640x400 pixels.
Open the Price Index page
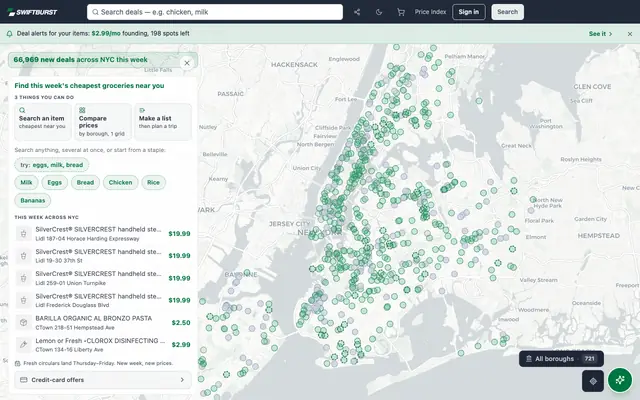pos(430,12)
